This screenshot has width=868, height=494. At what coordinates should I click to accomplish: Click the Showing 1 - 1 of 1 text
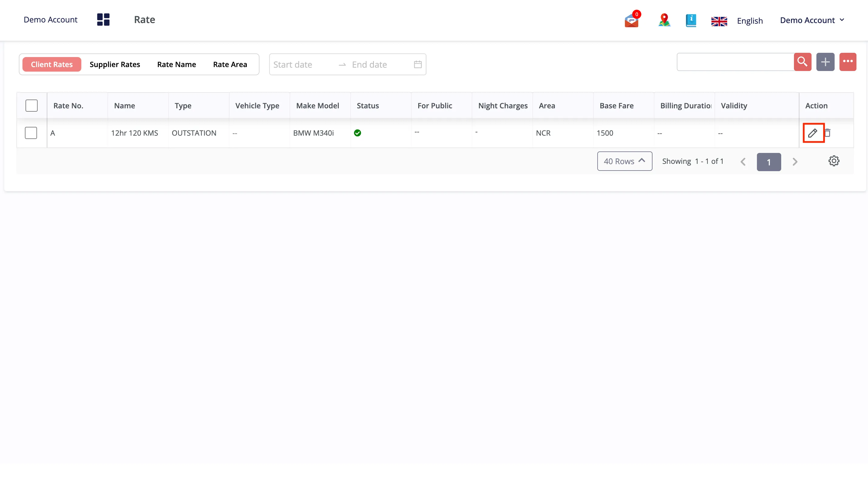(693, 161)
